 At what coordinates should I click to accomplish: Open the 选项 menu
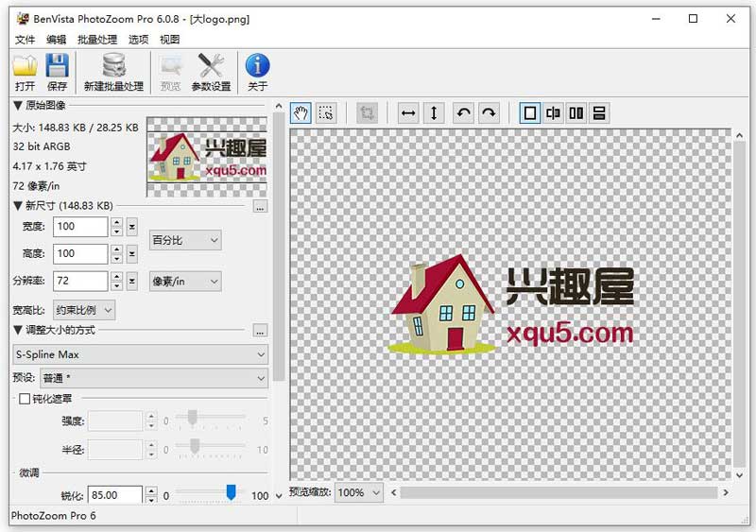coord(138,40)
